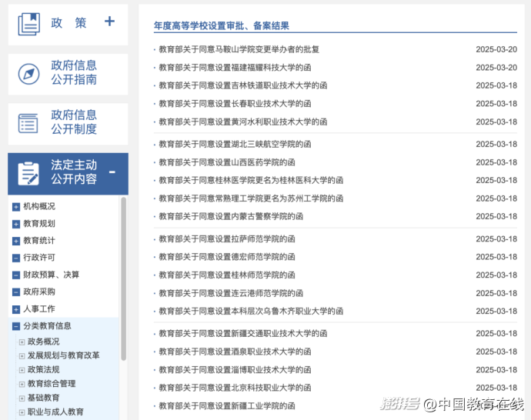Expand the 机构概况 tree node
The image size is (531, 420).
click(x=16, y=207)
